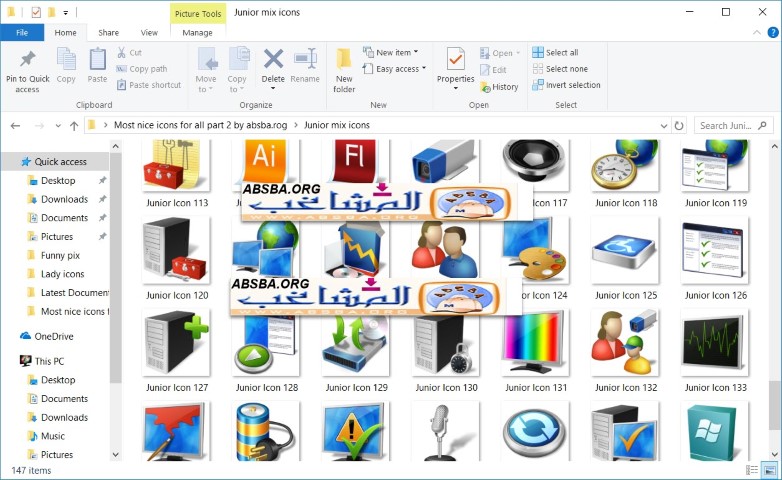This screenshot has height=480, width=782.
Task: Open Music under This PC
Action: [x=53, y=436]
